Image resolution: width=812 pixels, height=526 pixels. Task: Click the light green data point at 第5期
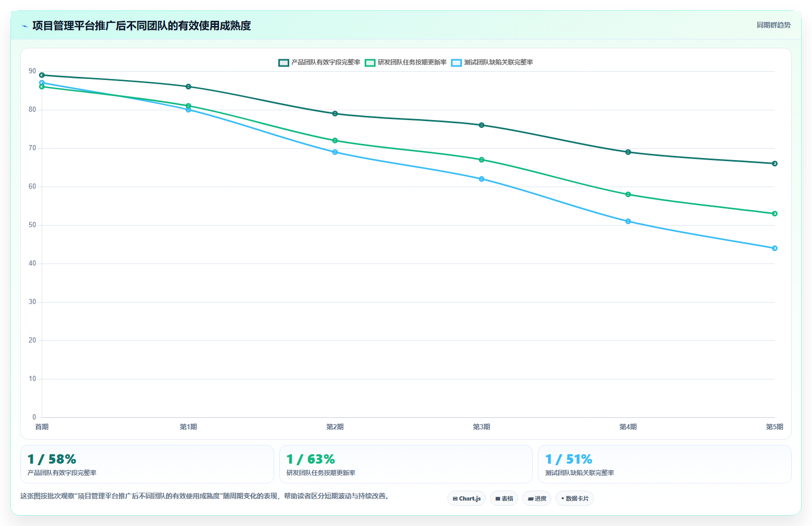(775, 214)
